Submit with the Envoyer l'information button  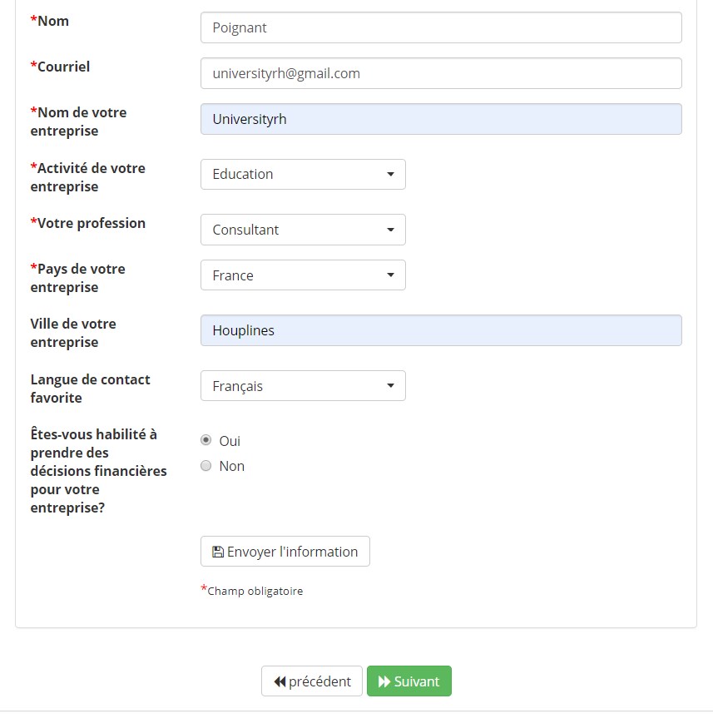[x=285, y=551]
